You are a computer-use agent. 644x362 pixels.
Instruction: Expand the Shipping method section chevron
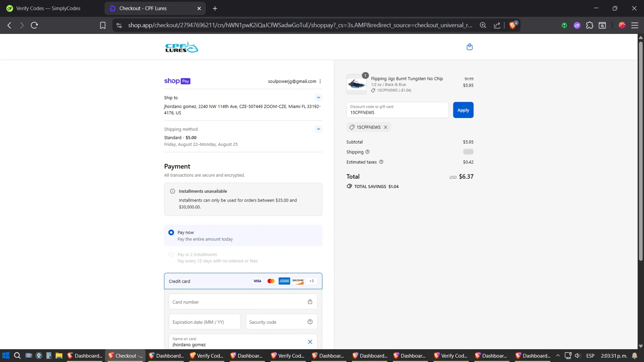[318, 129]
